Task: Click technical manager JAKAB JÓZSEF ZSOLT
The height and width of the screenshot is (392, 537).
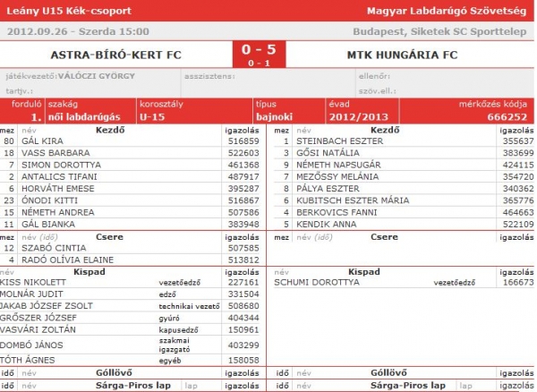Action: point(47,306)
